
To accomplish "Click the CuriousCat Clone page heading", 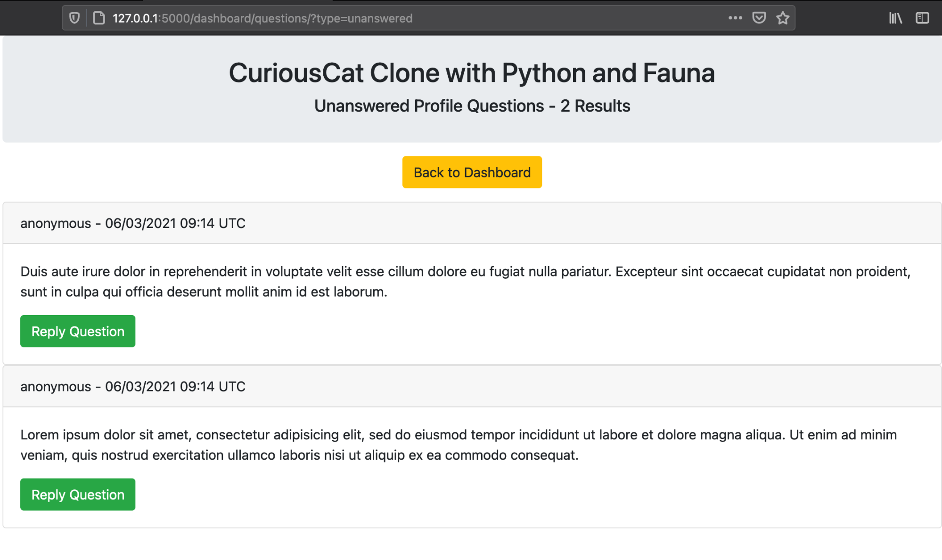I will pos(472,73).
